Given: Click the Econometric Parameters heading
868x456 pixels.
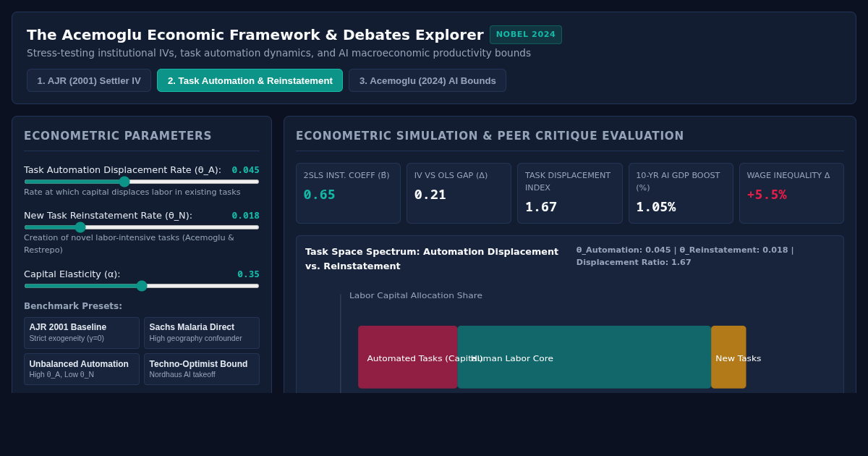Looking at the screenshot, I should coord(118,136).
